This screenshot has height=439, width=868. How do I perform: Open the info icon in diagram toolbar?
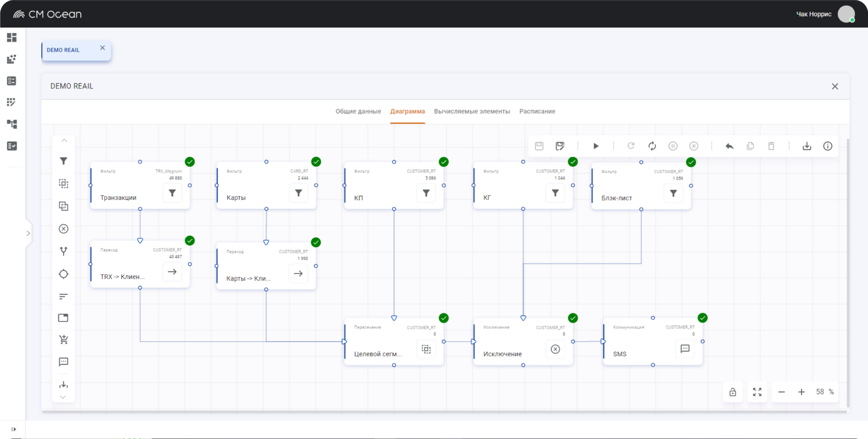pos(828,146)
